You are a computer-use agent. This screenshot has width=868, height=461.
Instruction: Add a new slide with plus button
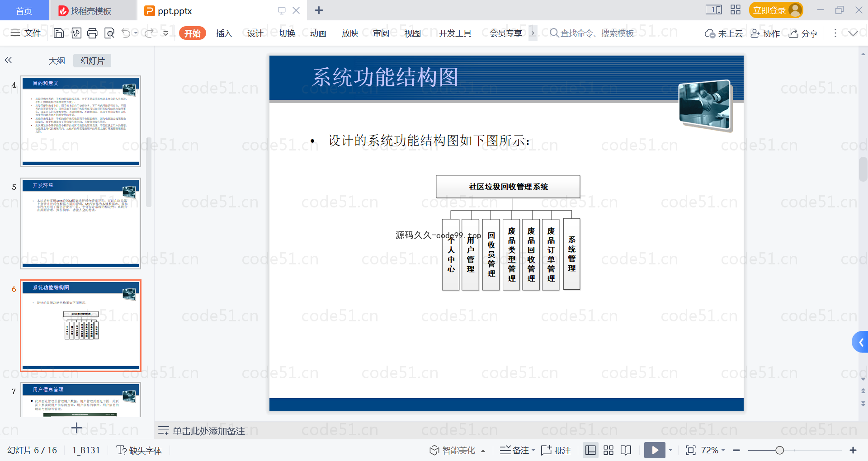coord(77,428)
